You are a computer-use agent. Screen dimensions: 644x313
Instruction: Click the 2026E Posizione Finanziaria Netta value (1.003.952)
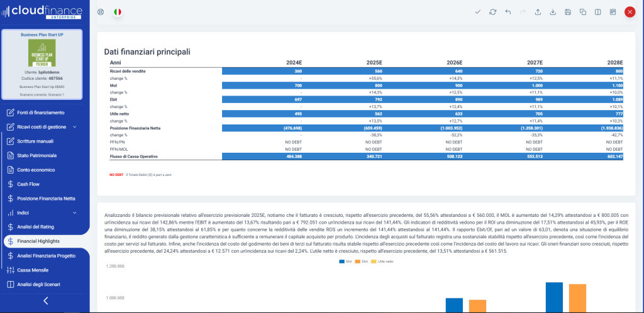(x=450, y=128)
